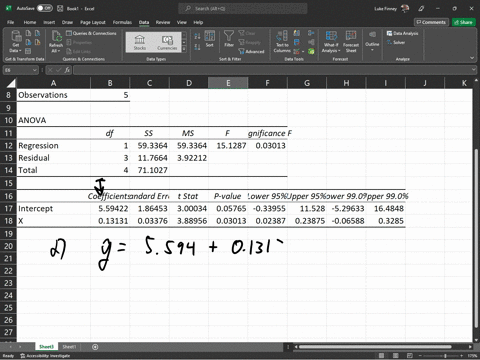Image resolution: width=480 pixels, height=360 pixels.
Task: Open What-If Analysis menu
Action: point(331,41)
